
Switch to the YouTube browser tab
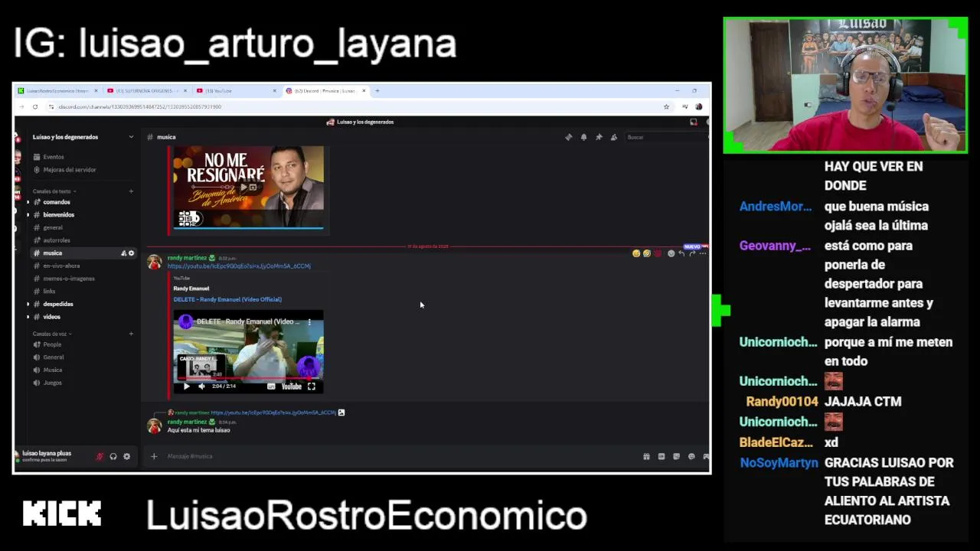coord(236,91)
